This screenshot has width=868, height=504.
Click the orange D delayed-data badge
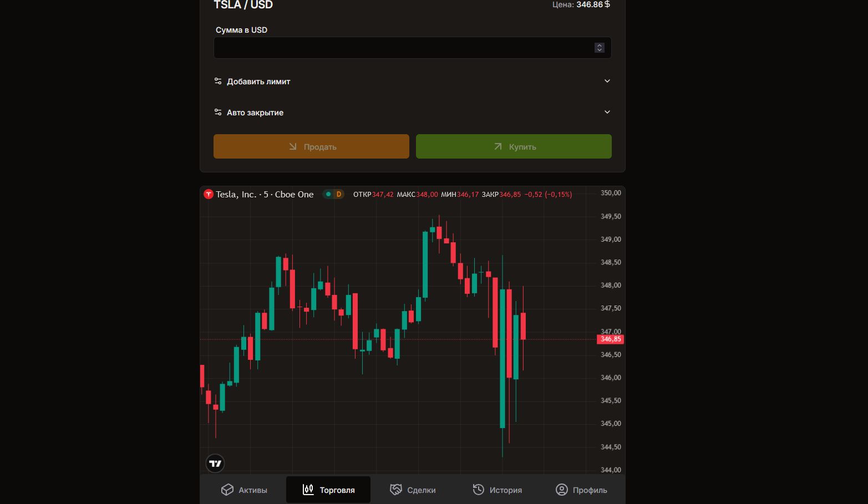[339, 194]
